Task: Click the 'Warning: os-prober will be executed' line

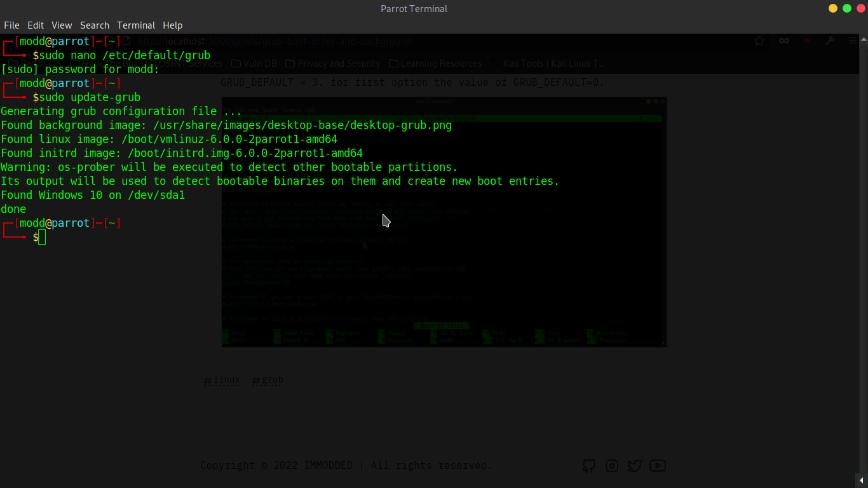Action: (x=229, y=167)
